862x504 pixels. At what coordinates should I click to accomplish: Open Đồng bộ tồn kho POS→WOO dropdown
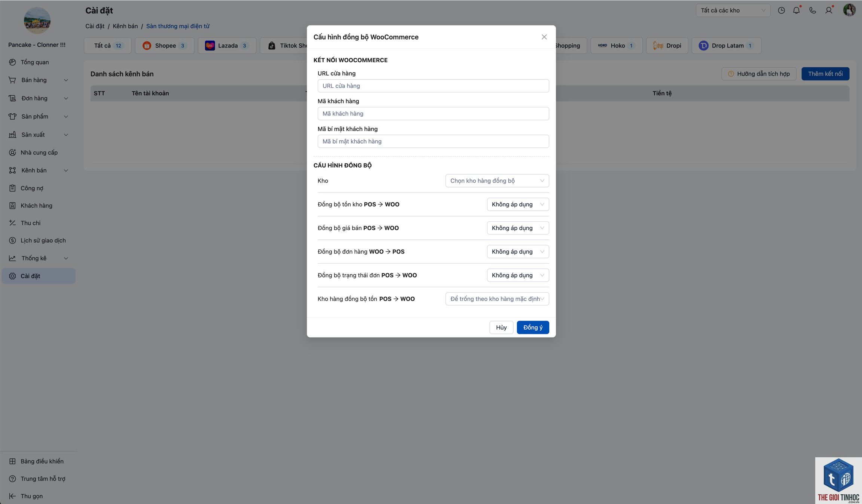tap(518, 205)
